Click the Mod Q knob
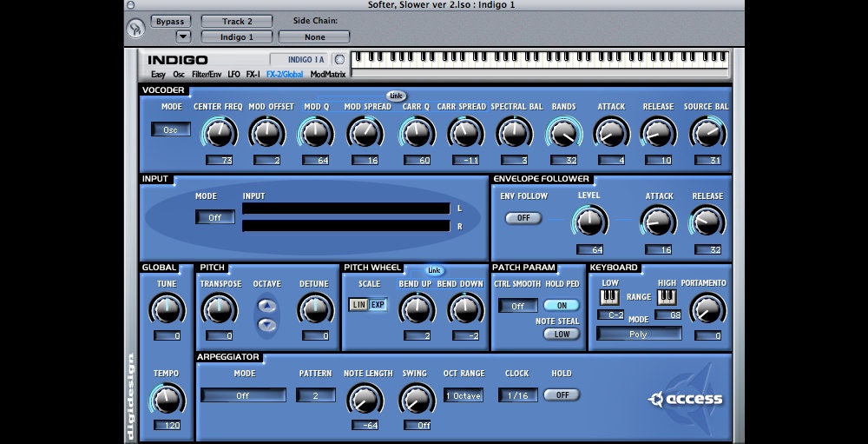The height and width of the screenshot is (444, 868). pos(316,133)
